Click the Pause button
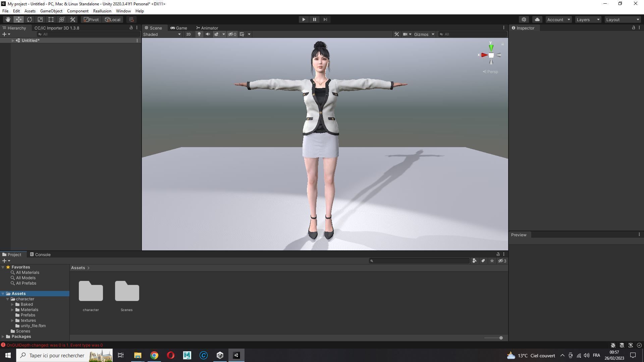 (x=314, y=19)
